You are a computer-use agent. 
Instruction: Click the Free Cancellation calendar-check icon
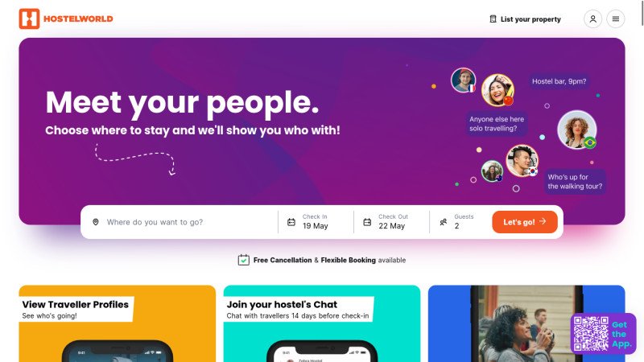(244, 260)
